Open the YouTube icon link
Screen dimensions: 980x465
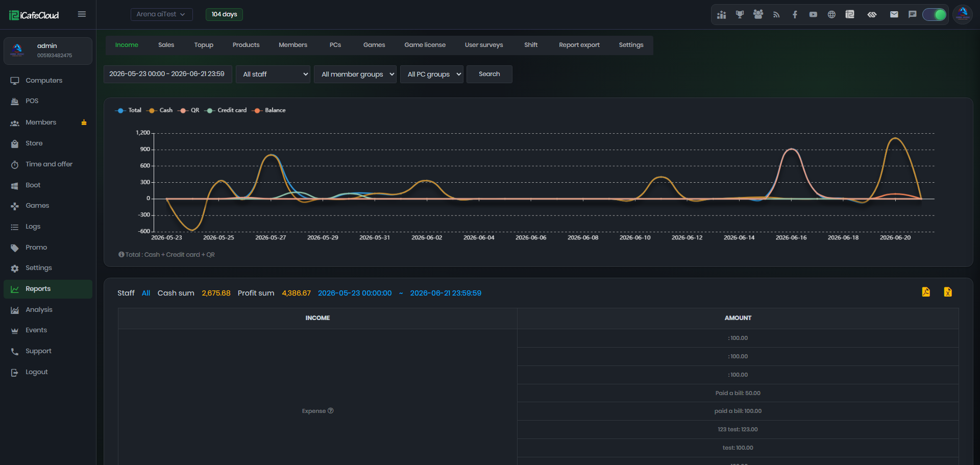(x=813, y=14)
